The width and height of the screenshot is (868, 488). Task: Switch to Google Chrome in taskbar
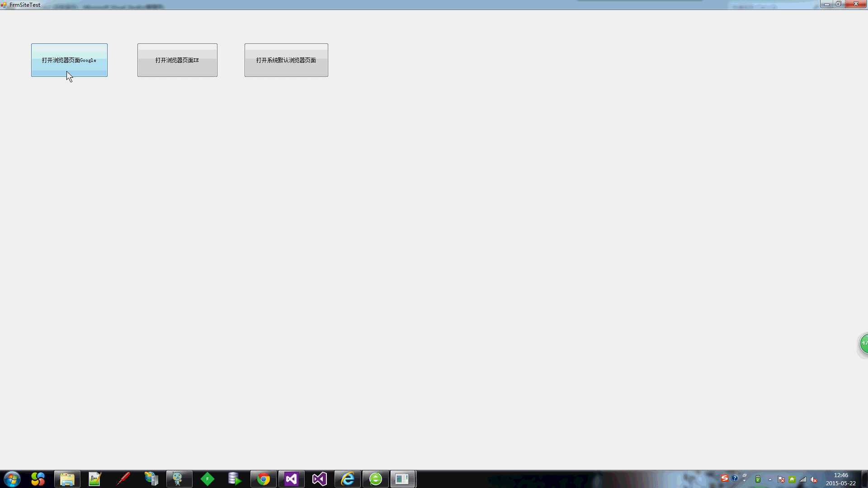[264, 479]
